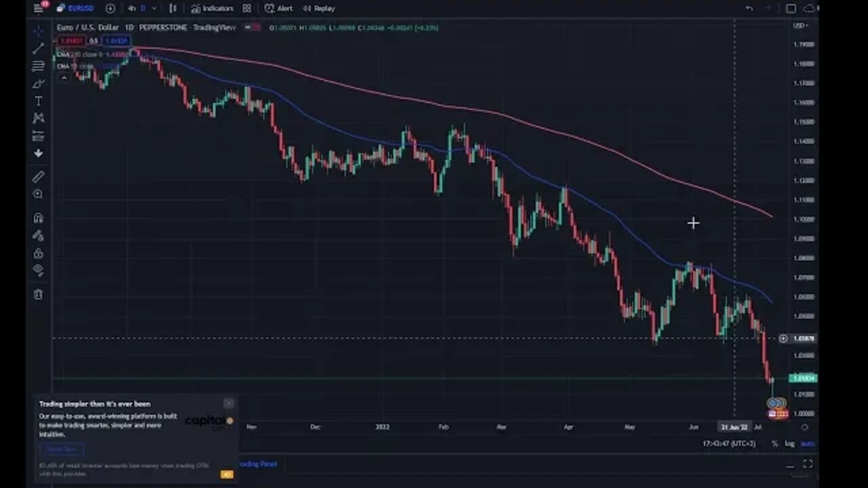Toggle stay in drawing mode
The image size is (868, 488).
point(39,236)
